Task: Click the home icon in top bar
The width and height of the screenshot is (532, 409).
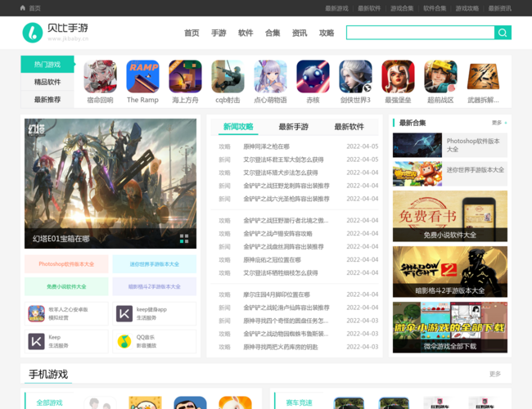Action: [x=23, y=8]
